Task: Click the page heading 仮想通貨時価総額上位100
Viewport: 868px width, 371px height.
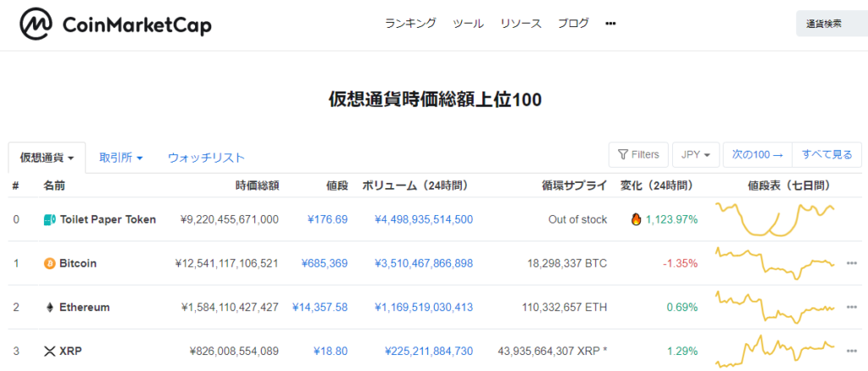Action: point(435,100)
